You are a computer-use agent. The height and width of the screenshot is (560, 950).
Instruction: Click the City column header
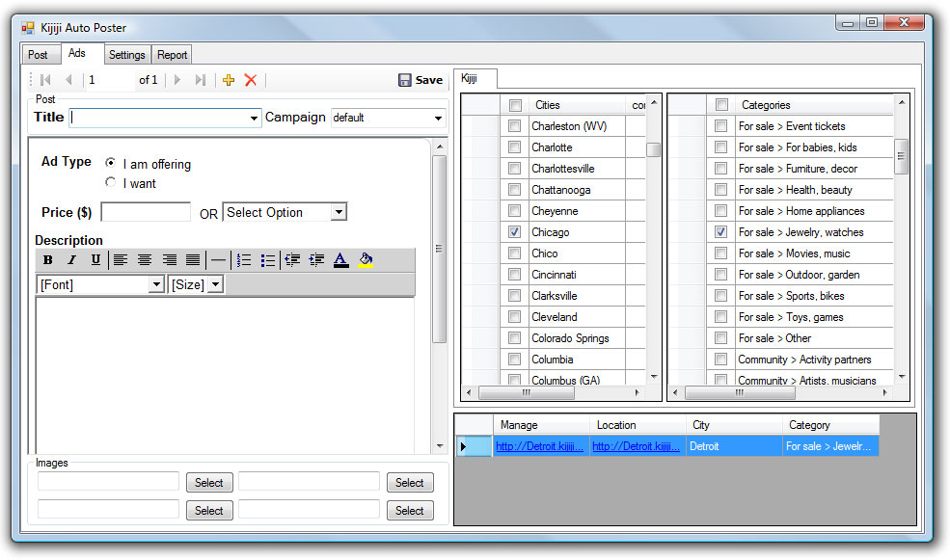(x=734, y=425)
